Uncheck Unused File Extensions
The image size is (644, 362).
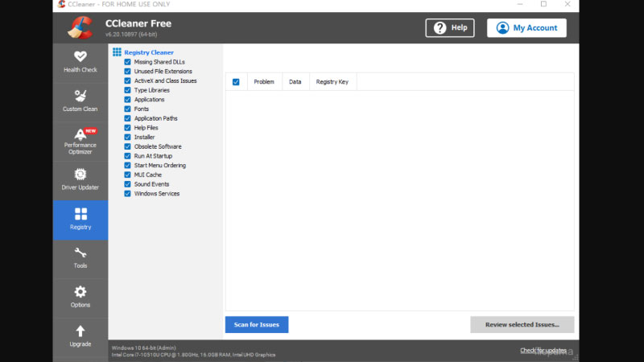pos(127,72)
